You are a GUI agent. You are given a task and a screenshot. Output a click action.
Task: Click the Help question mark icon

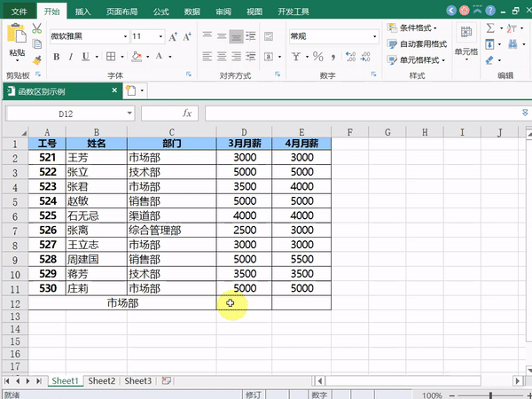click(x=490, y=11)
